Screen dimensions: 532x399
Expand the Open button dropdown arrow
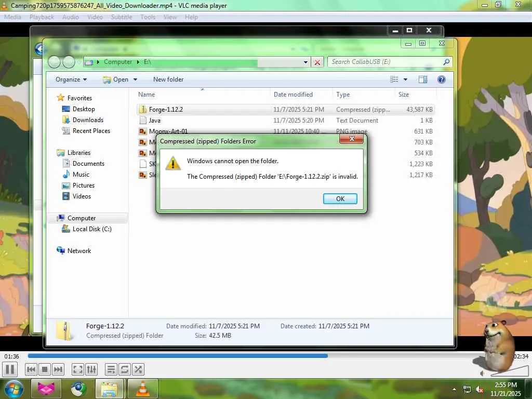pos(135,79)
